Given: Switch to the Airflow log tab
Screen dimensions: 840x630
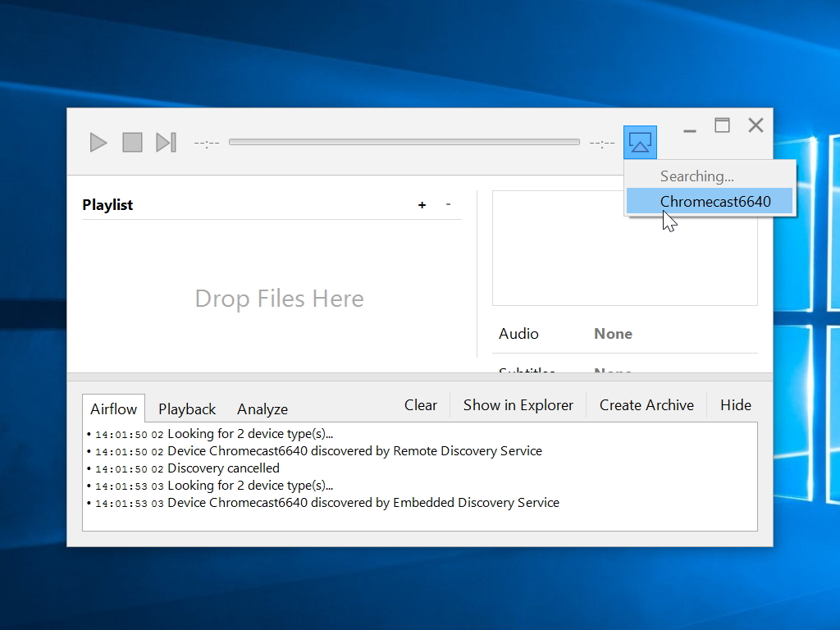Looking at the screenshot, I should pyautogui.click(x=113, y=409).
